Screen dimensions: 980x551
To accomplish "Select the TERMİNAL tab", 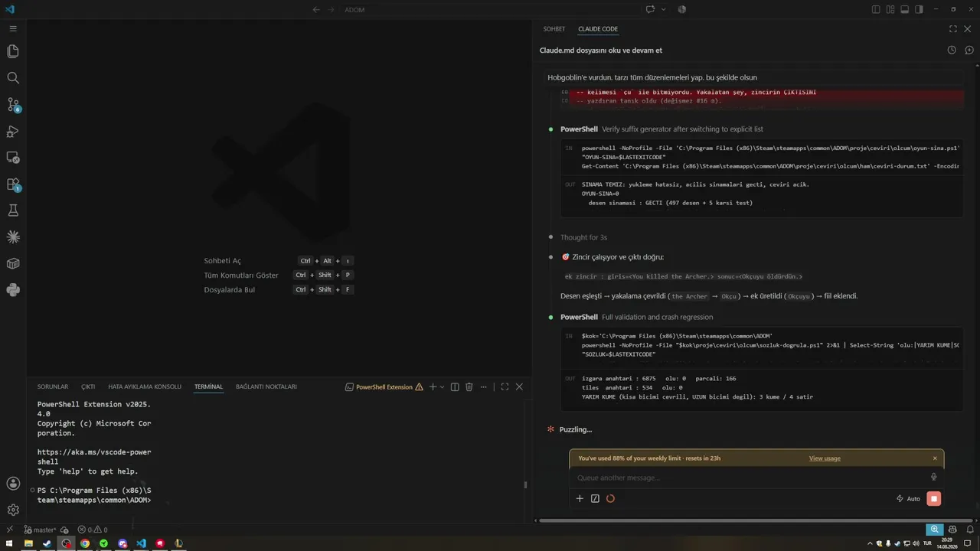I will pos(208,387).
